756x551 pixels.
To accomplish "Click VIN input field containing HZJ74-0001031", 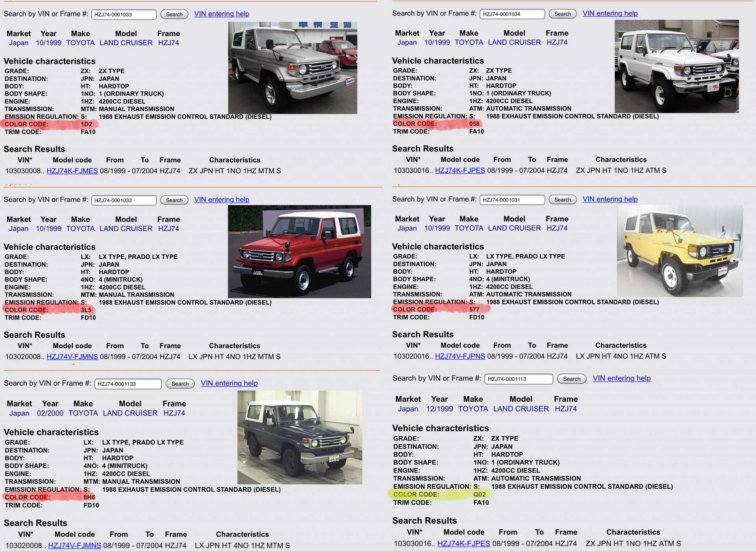I will (512, 200).
